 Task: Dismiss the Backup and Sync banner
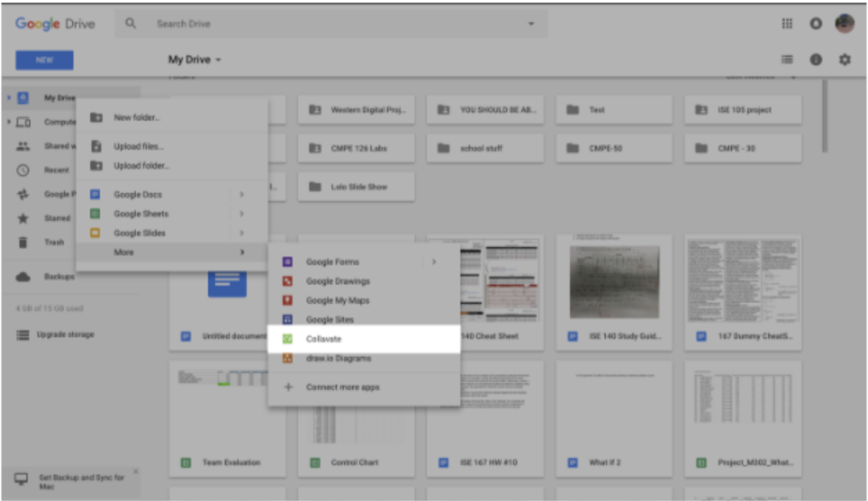[135, 472]
